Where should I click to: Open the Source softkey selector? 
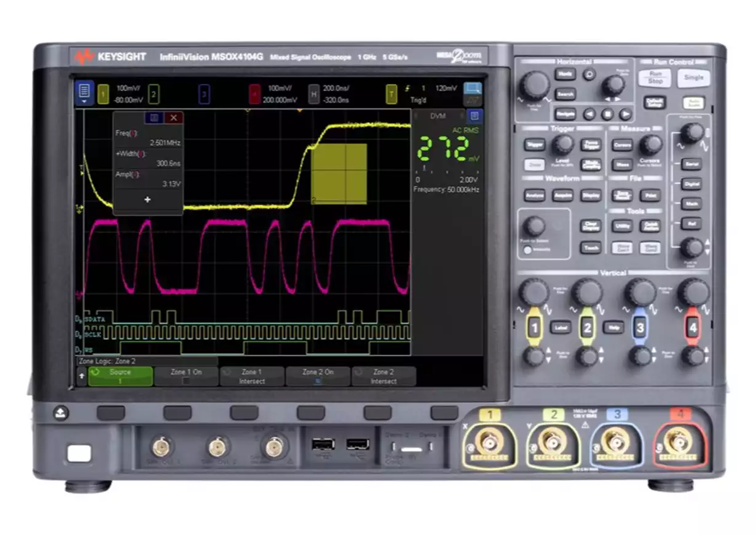120,376
